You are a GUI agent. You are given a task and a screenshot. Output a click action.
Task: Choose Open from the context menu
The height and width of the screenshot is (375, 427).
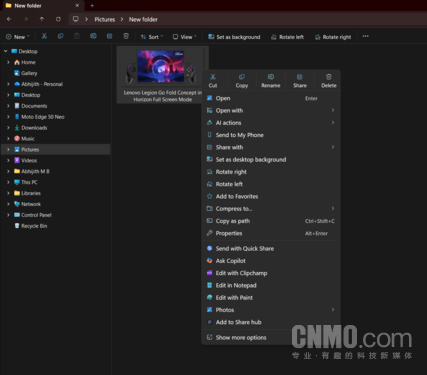pyautogui.click(x=271, y=98)
